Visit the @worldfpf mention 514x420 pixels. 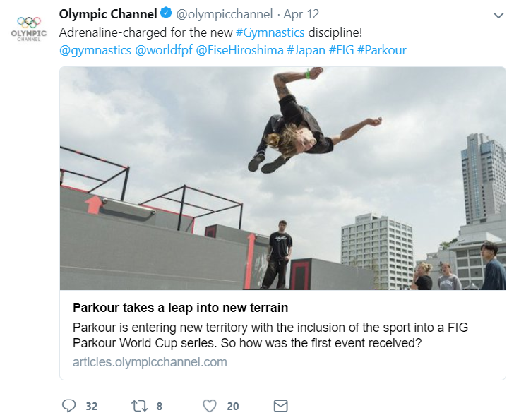pos(163,50)
